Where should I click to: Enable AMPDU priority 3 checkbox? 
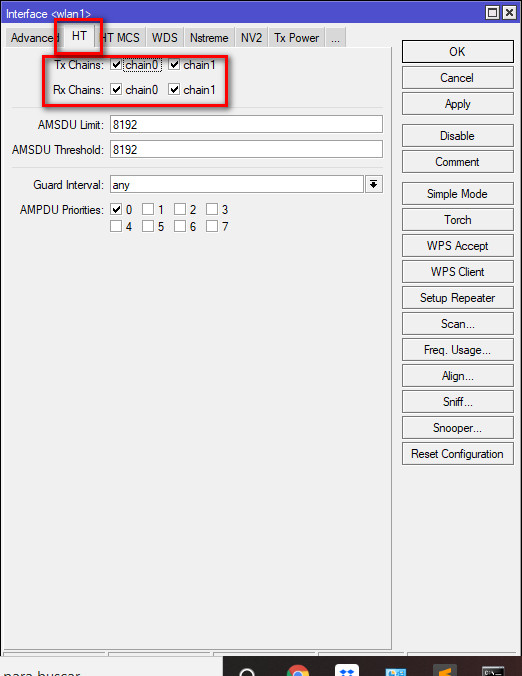click(212, 210)
